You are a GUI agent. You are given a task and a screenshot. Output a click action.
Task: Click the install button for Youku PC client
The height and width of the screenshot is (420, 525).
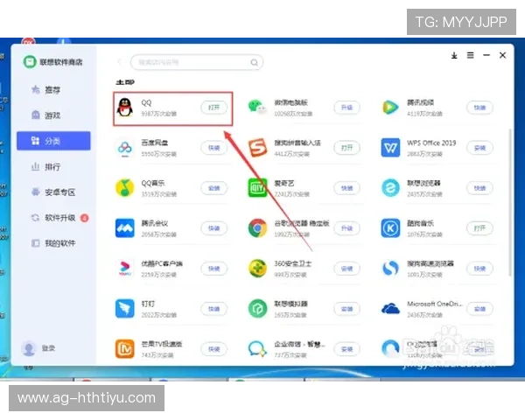(x=213, y=269)
